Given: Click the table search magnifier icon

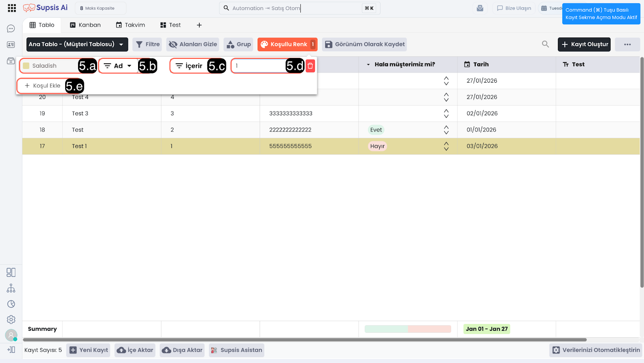Looking at the screenshot, I should 545,44.
